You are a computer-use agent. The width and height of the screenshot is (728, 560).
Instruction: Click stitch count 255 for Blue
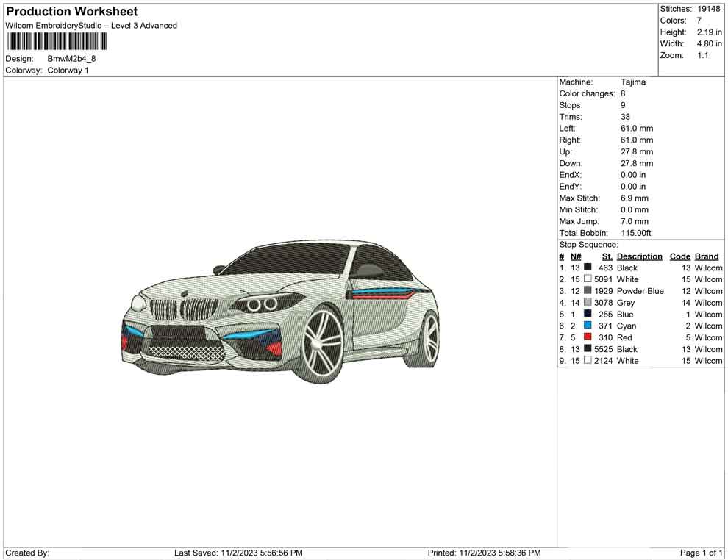[605, 314]
